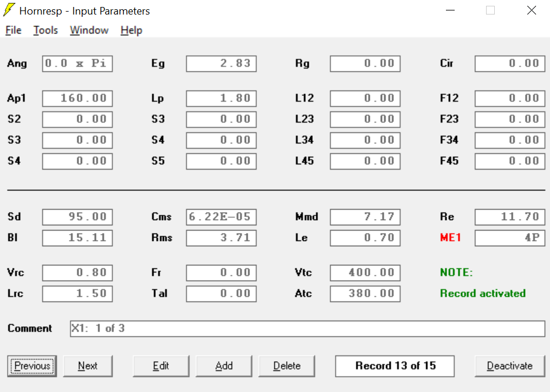Click the Lp field showing 1.80
This screenshot has height=392, width=550.
pyautogui.click(x=222, y=99)
